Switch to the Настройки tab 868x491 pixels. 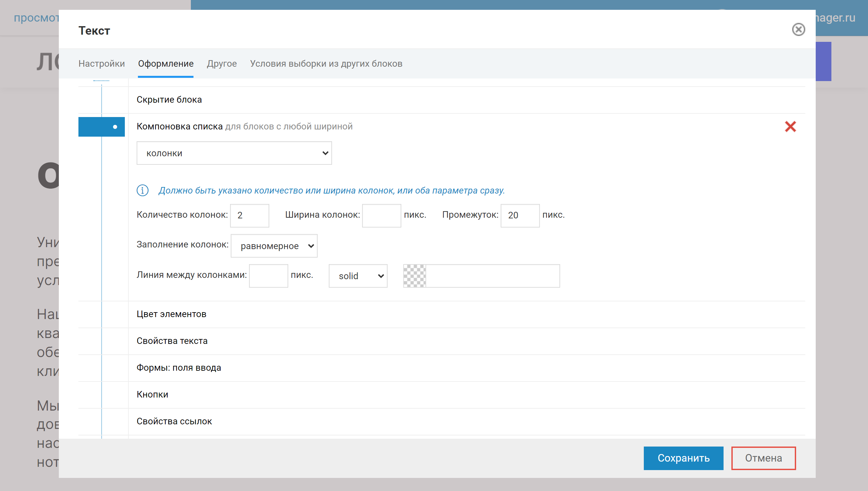pyautogui.click(x=101, y=63)
